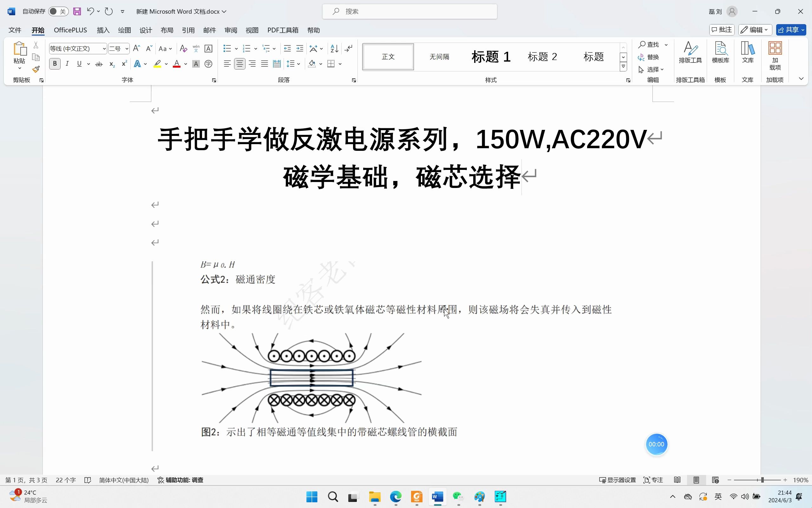Toggle bold formatting
812x508 pixels.
[x=55, y=64]
